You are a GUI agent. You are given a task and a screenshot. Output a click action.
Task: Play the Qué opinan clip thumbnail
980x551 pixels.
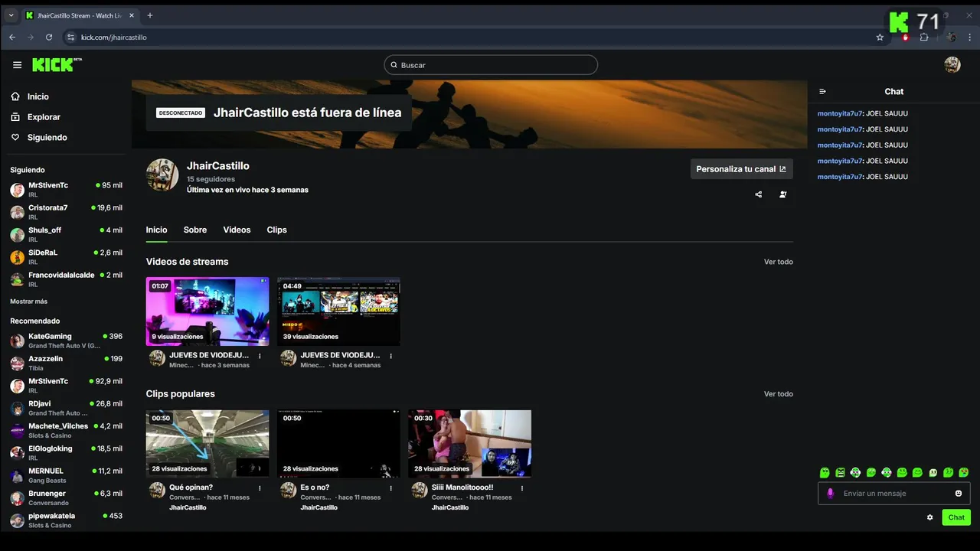pos(207,444)
